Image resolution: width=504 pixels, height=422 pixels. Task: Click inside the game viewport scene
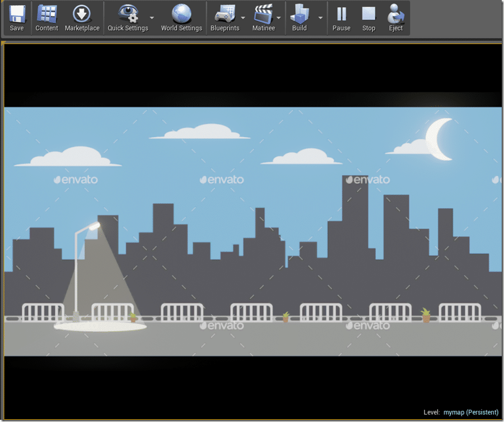(253, 231)
